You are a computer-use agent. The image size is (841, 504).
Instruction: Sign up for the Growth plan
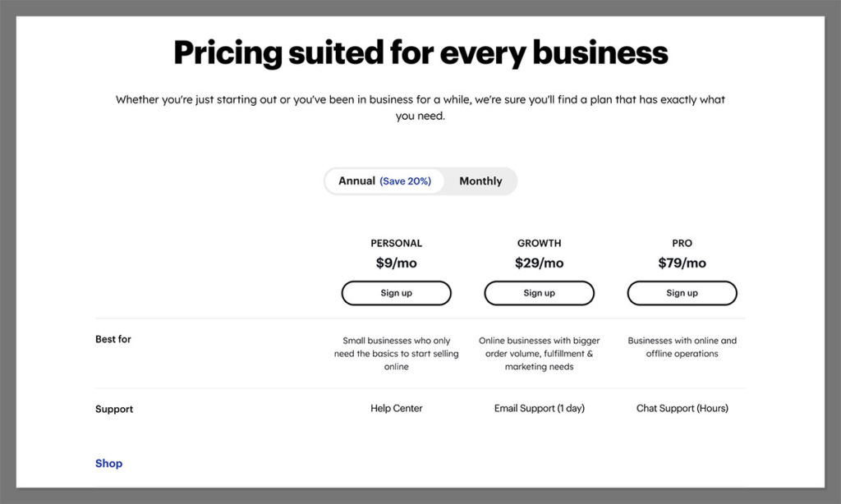pos(539,293)
